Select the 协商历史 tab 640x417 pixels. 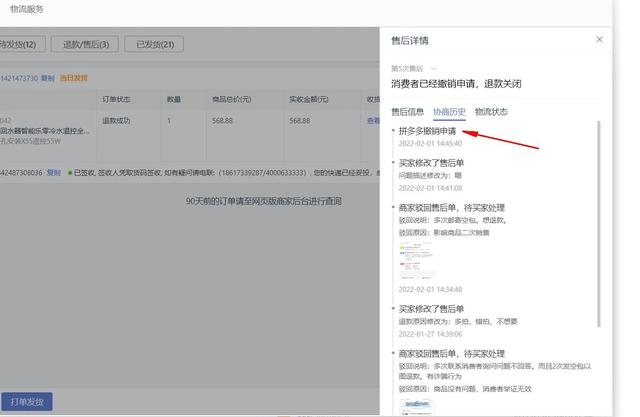[x=449, y=112]
